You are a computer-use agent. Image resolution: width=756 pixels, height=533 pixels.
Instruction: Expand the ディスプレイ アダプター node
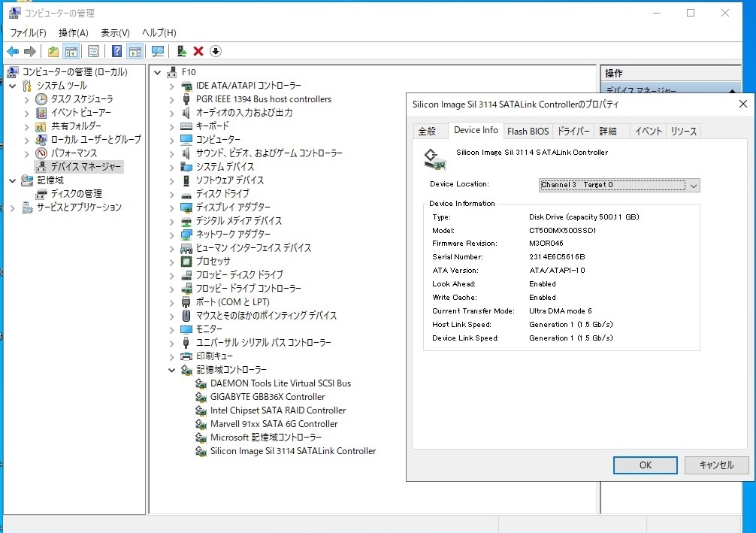tap(171, 208)
